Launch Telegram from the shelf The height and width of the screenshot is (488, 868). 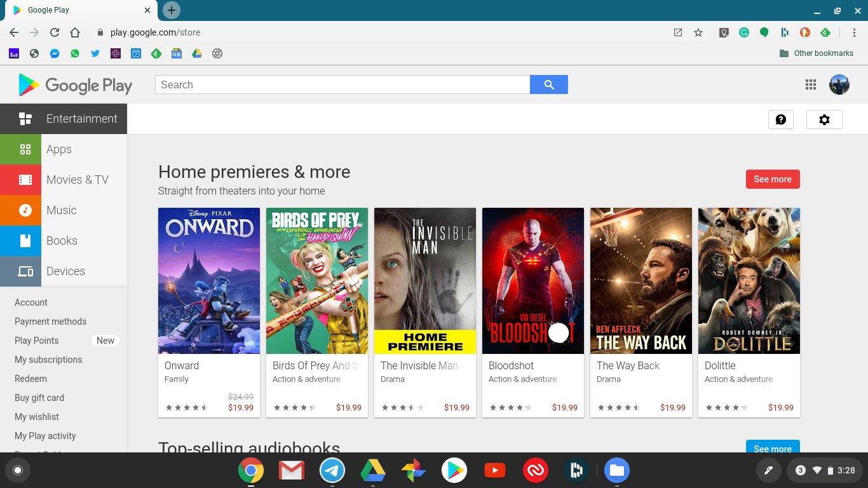point(332,470)
